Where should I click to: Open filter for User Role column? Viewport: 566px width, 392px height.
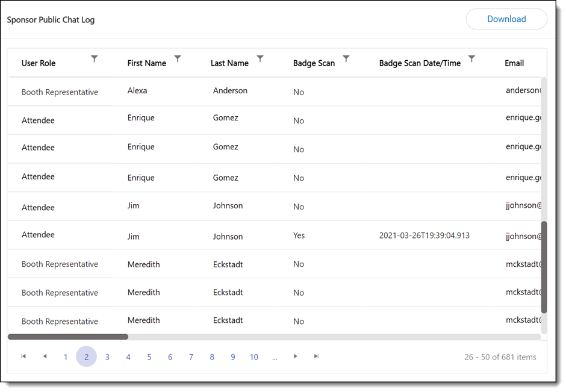[95, 59]
